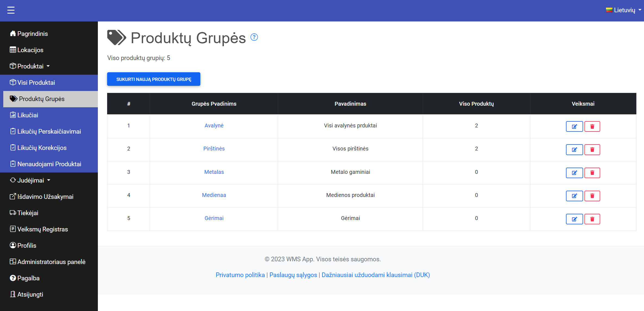Screen dimensions: 644x311
Task: Go to Visi Produktai menu item
Action: pyautogui.click(x=36, y=83)
